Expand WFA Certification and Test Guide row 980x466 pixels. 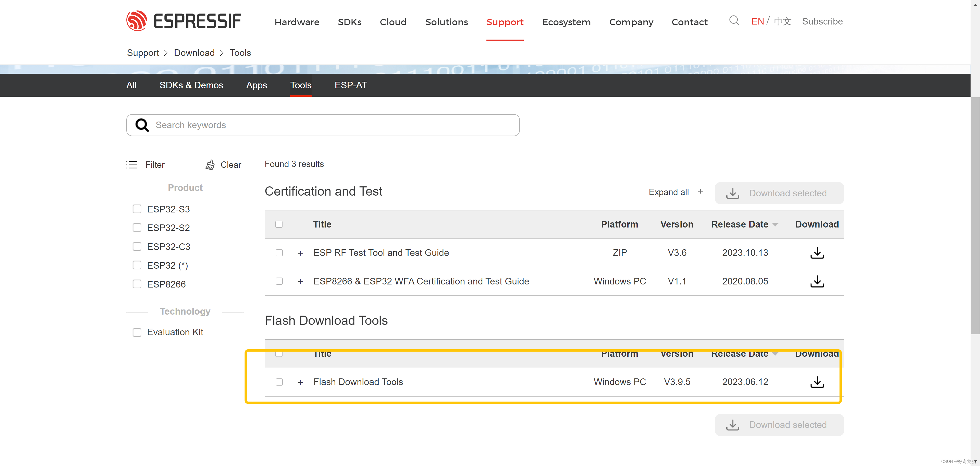(x=300, y=282)
